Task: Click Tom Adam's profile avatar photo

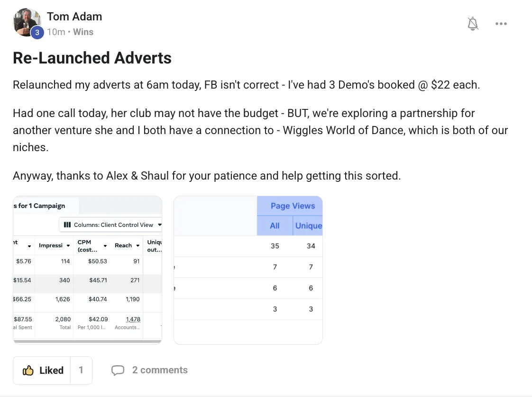Action: (27, 21)
